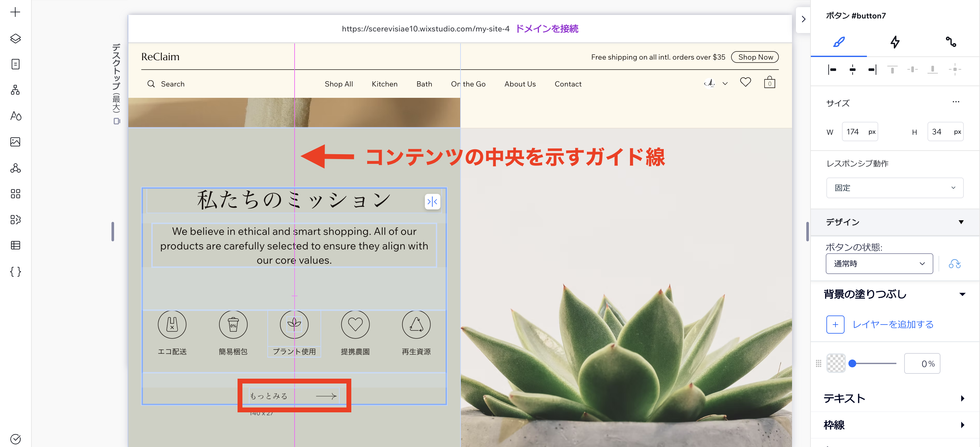Open the Media panel (image icon)
This screenshot has height=447, width=980.
(x=15, y=142)
